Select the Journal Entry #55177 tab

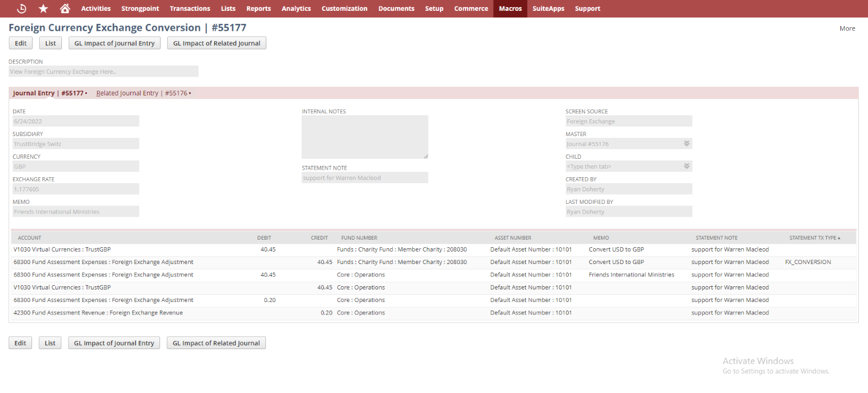click(48, 93)
